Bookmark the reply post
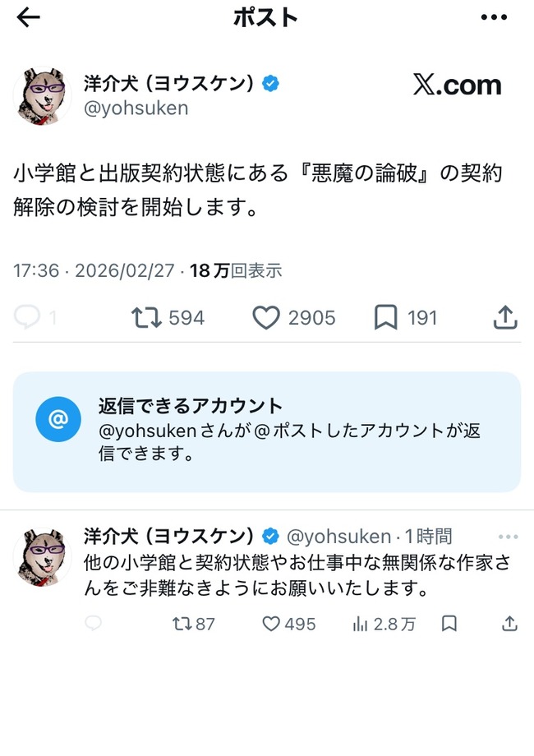Viewport: 534px width, 756px height. coord(449,624)
